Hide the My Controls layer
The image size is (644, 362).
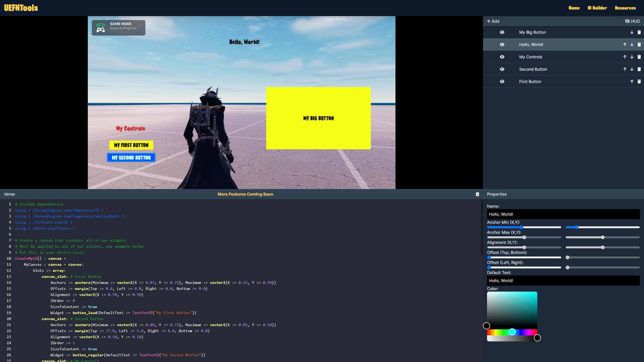pos(502,57)
